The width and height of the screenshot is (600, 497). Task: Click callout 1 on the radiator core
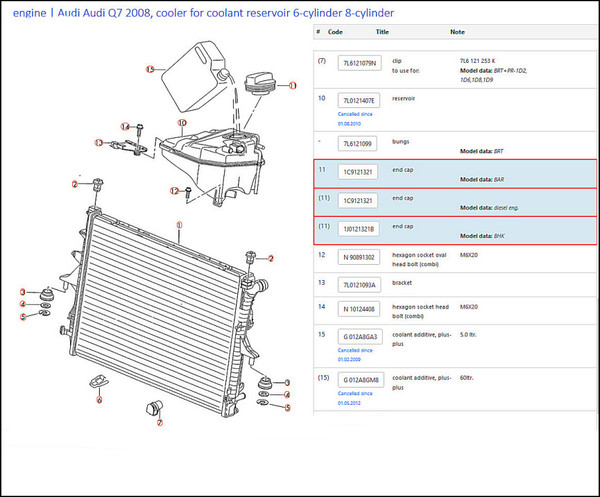click(178, 224)
